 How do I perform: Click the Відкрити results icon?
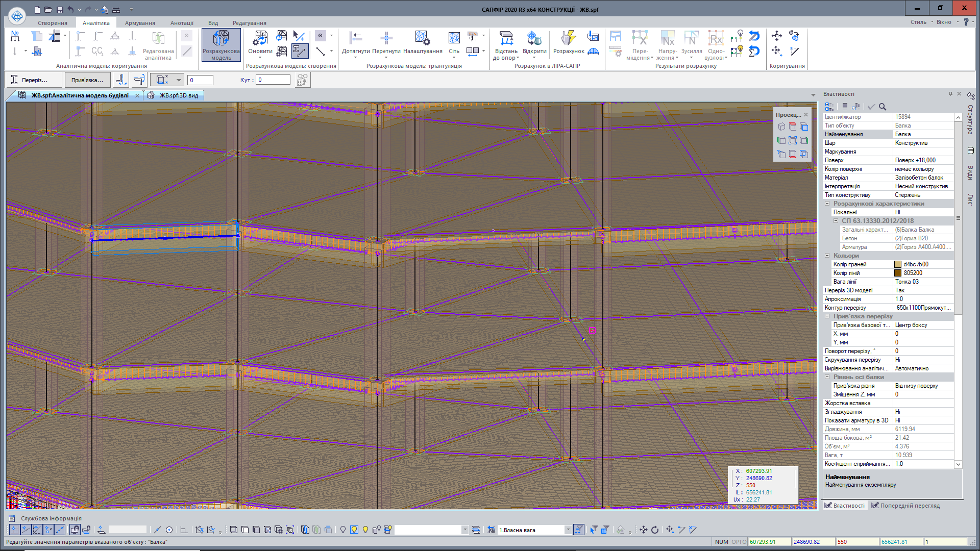click(534, 38)
